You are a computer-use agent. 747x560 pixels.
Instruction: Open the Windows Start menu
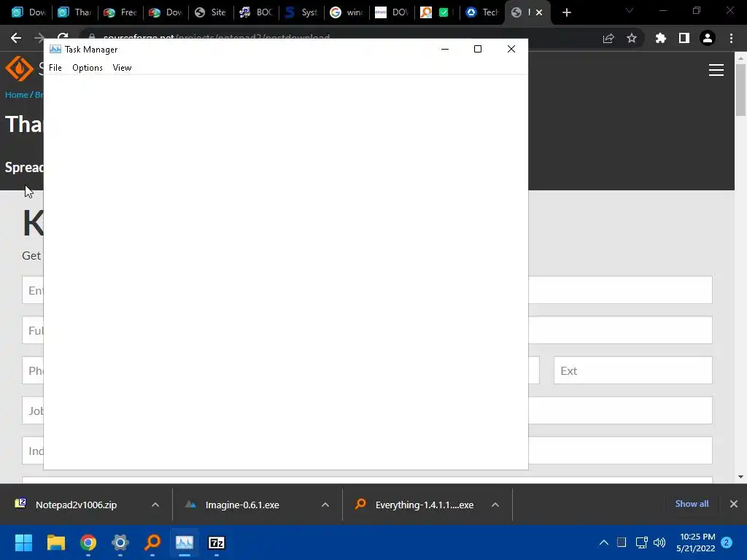(x=23, y=542)
